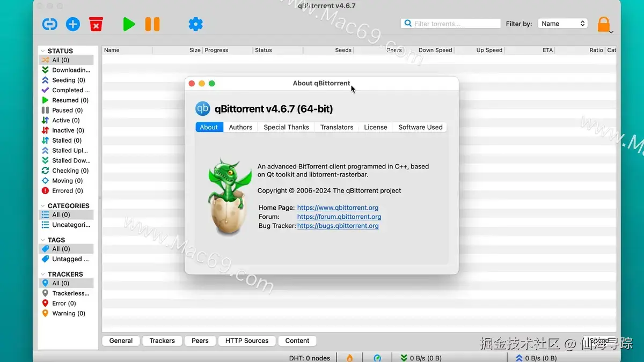The height and width of the screenshot is (362, 644).
Task: Select the Active (0) status filter
Action: (x=66, y=120)
